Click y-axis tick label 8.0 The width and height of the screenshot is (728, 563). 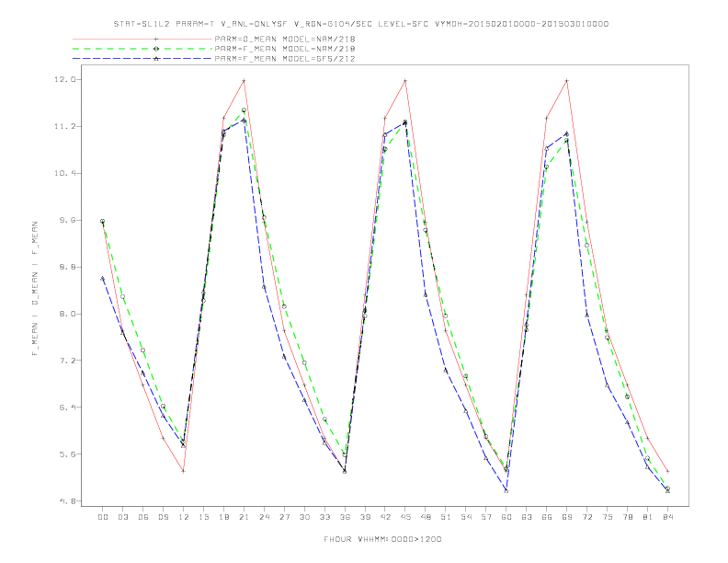click(x=67, y=314)
